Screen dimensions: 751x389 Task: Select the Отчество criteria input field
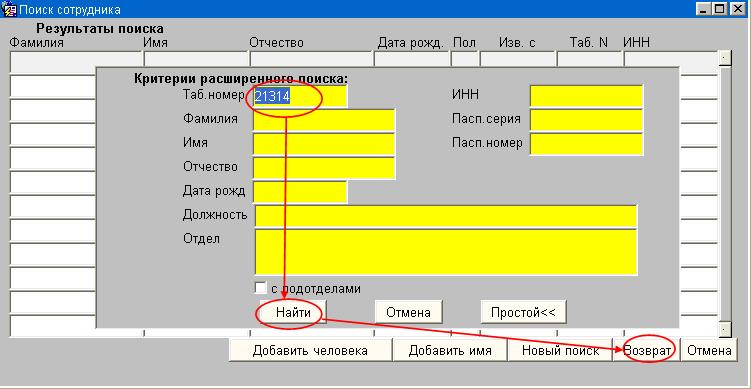coord(324,168)
